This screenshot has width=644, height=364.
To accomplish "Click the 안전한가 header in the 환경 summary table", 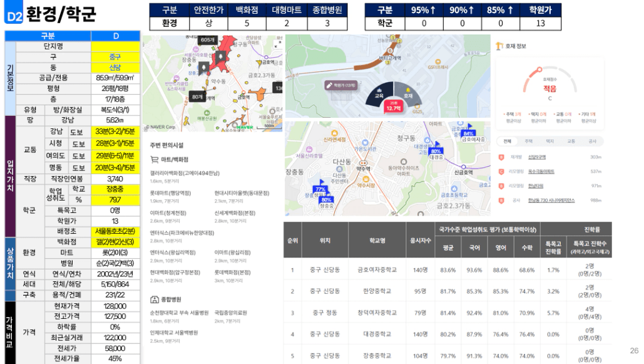I will [208, 10].
